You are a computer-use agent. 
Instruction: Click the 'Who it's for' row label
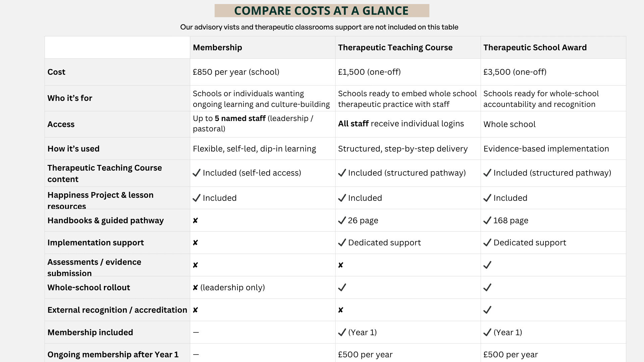[70, 98]
